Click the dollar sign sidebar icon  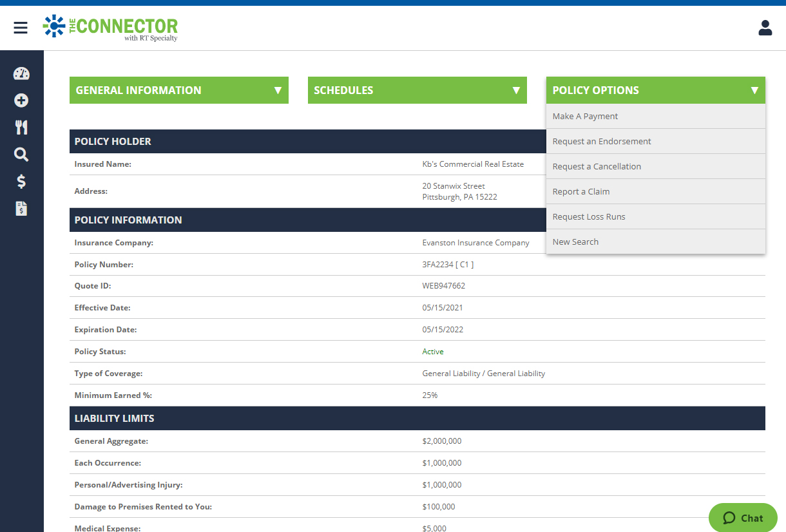coord(21,182)
